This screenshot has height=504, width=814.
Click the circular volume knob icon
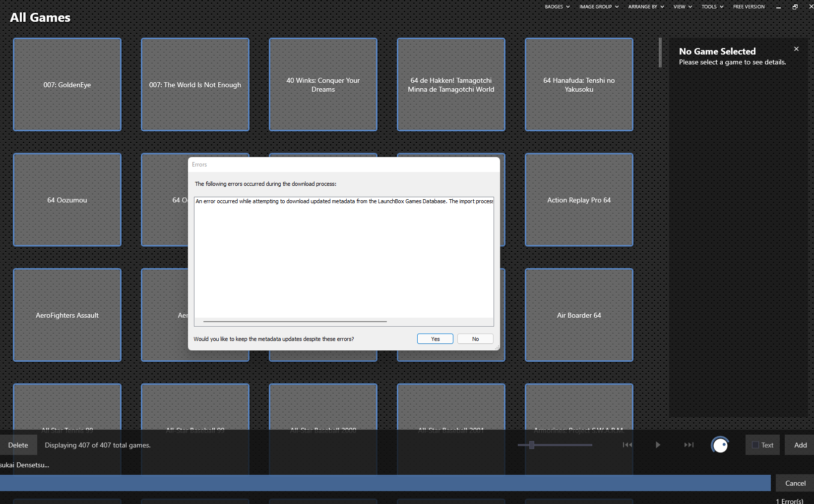coord(720,445)
